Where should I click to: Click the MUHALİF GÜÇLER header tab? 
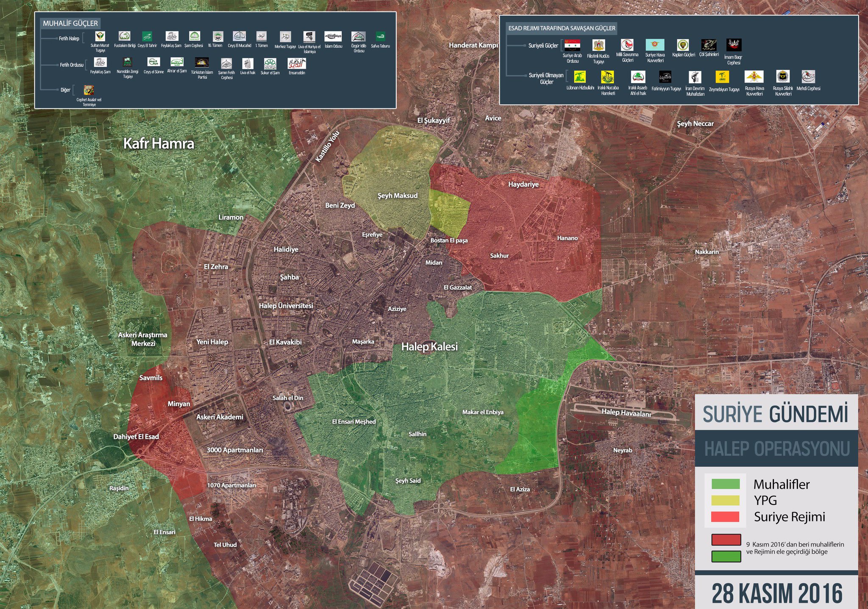[x=70, y=23]
